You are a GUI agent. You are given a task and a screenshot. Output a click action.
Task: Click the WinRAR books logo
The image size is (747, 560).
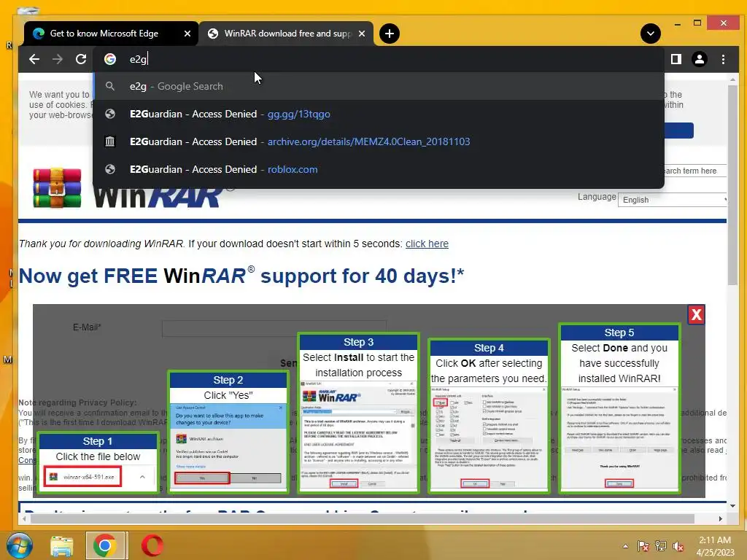(57, 187)
